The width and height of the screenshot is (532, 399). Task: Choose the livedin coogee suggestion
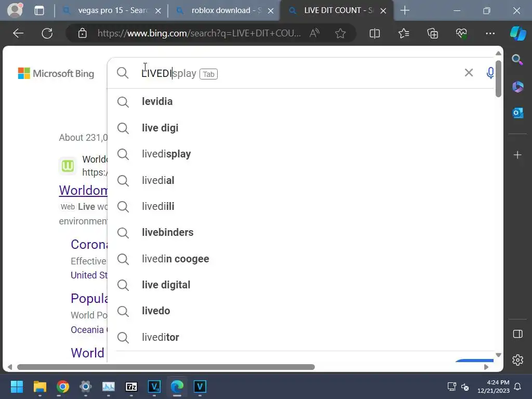[301, 259]
